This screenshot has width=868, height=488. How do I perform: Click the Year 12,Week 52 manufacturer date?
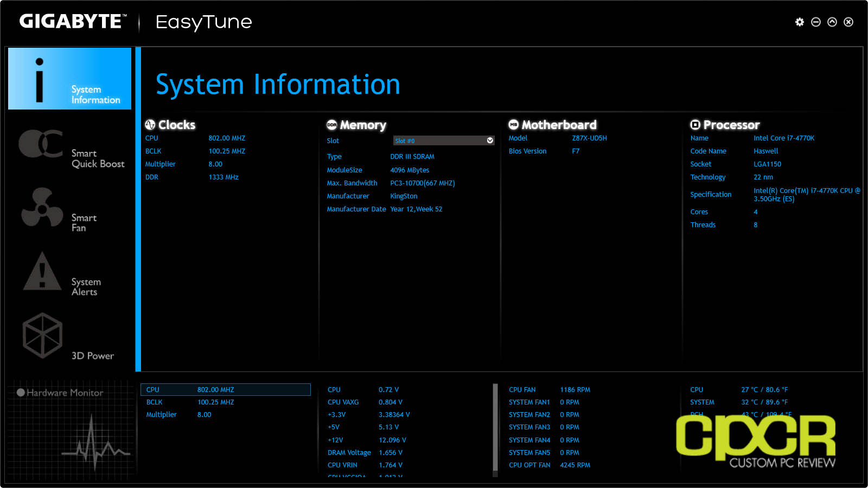tap(416, 209)
